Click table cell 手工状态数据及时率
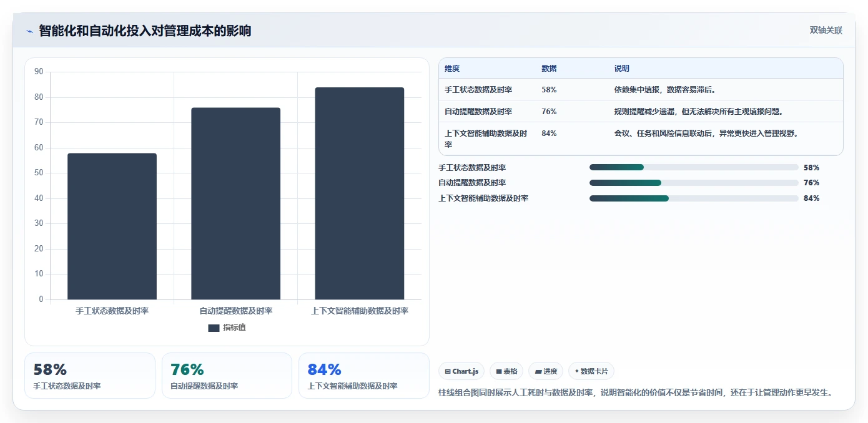Image resolution: width=868 pixels, height=423 pixels. pos(478,90)
